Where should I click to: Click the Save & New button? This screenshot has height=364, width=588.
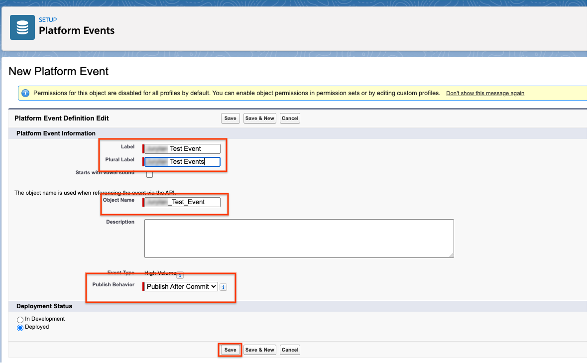coord(259,350)
